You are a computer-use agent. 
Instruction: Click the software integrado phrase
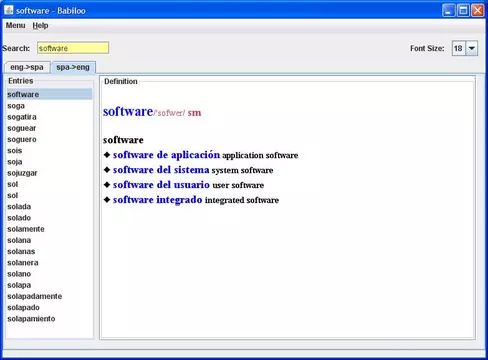tap(157, 200)
